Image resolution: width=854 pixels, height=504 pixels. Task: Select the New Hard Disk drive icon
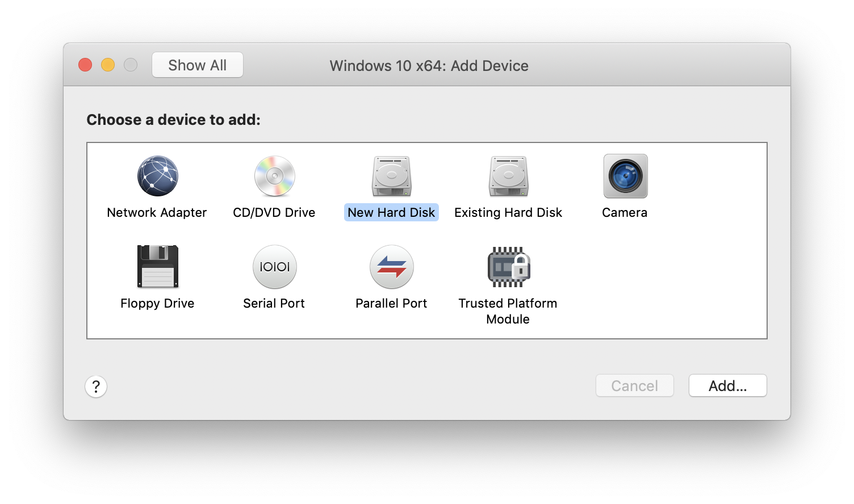pyautogui.click(x=391, y=176)
